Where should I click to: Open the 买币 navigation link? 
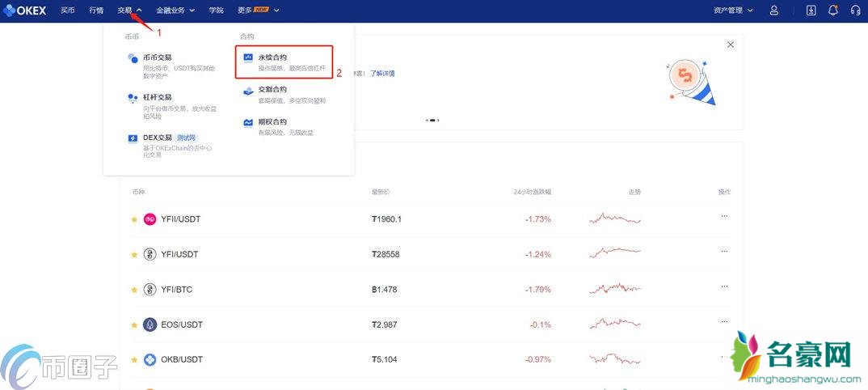[68, 11]
